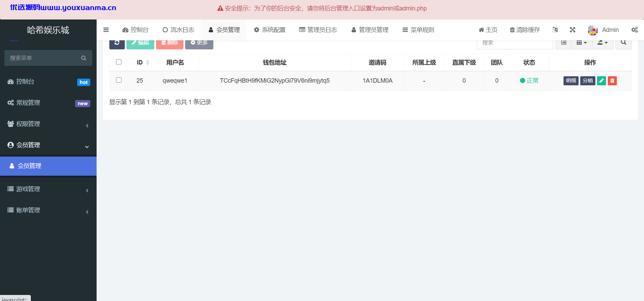This screenshot has height=301, width=644.
Task: Click the fullscreen expand icon
Action: (x=573, y=30)
